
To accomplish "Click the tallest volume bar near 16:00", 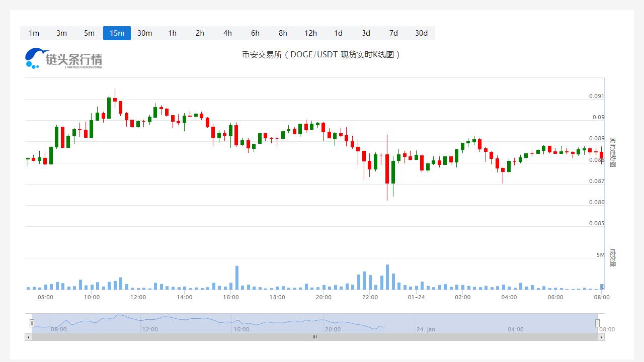I will pyautogui.click(x=237, y=278).
